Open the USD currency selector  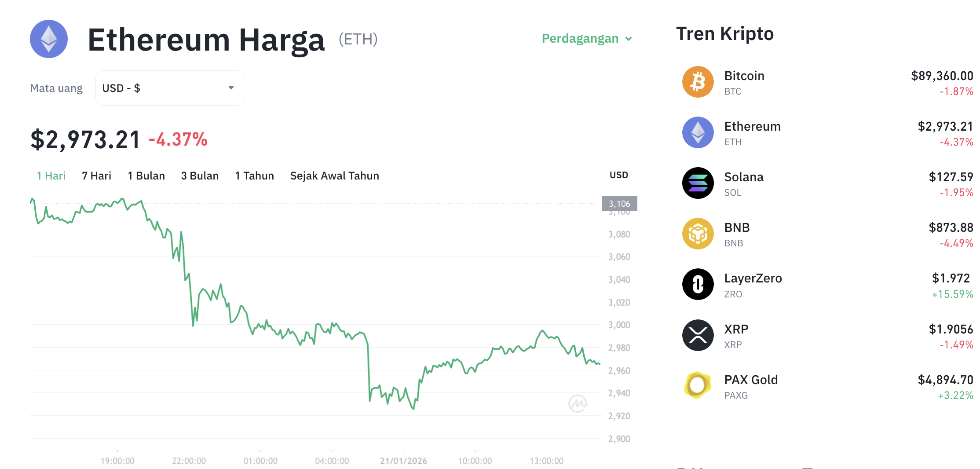(169, 88)
